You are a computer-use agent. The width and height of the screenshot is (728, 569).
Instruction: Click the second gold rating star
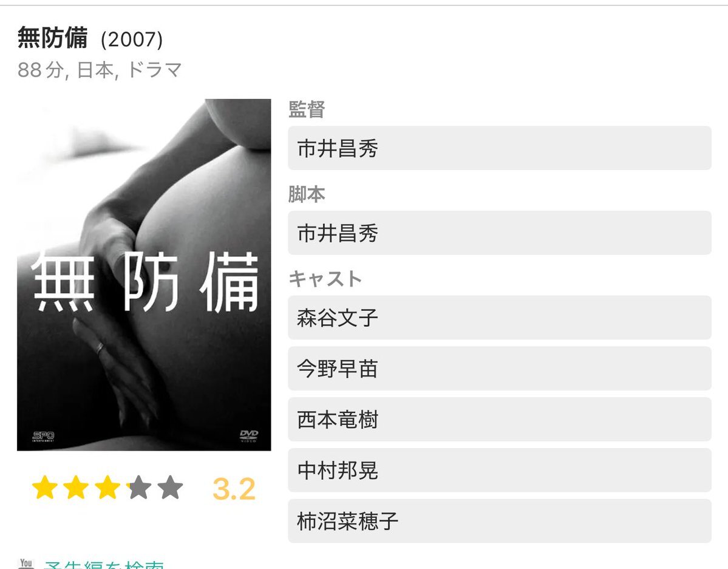point(76,487)
